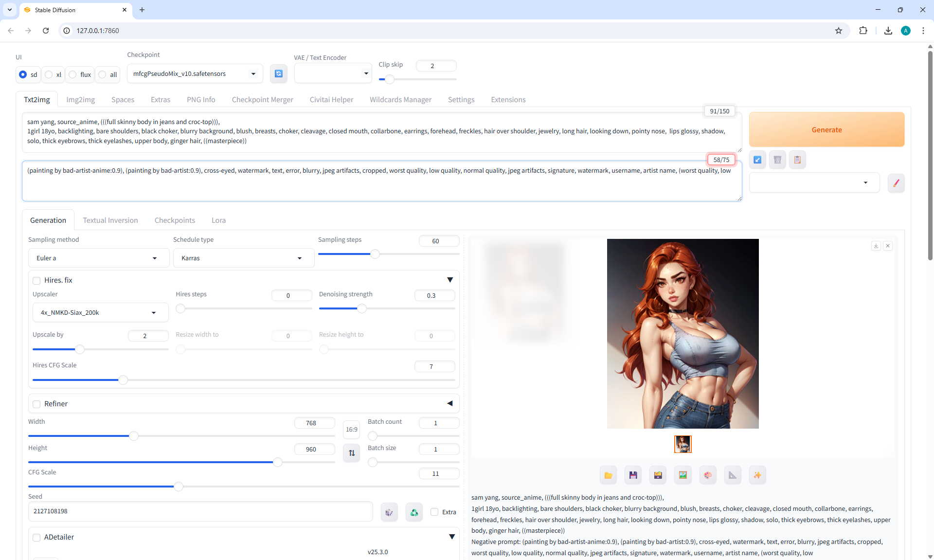Send image to Extras using triangle ruler icon

[x=733, y=475]
